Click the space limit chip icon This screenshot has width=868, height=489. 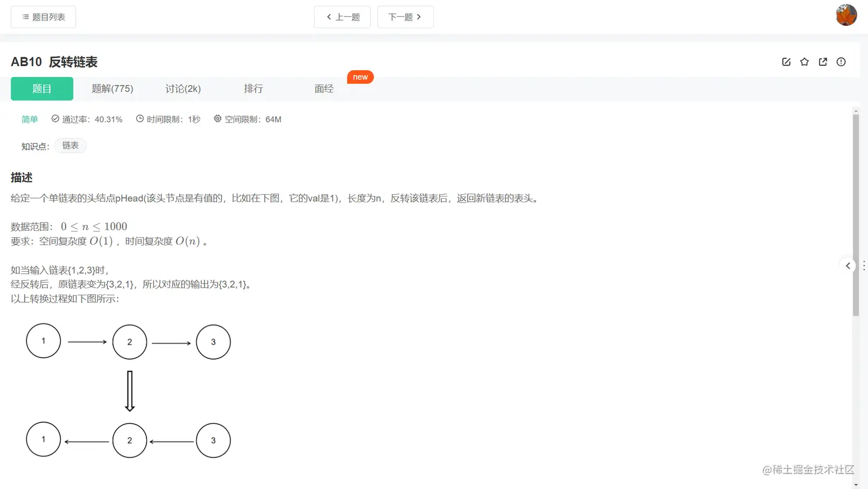click(218, 119)
